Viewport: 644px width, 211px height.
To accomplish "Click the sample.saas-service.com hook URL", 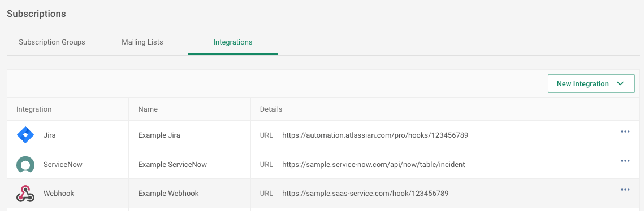I will pos(365,194).
